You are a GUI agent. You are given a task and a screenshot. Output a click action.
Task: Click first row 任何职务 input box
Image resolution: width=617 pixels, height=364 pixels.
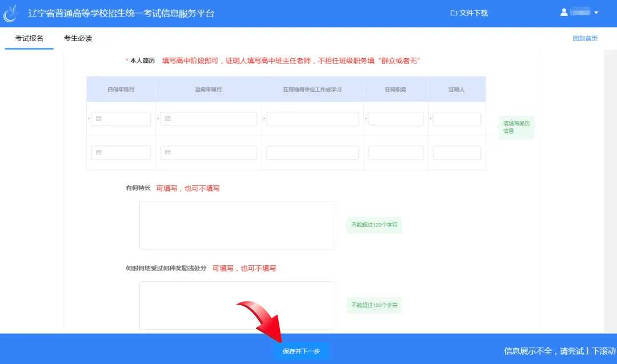pos(396,119)
